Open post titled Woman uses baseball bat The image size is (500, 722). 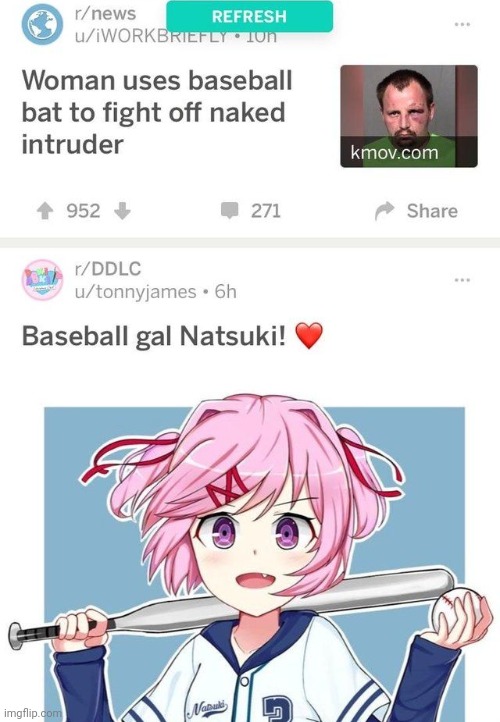(157, 112)
